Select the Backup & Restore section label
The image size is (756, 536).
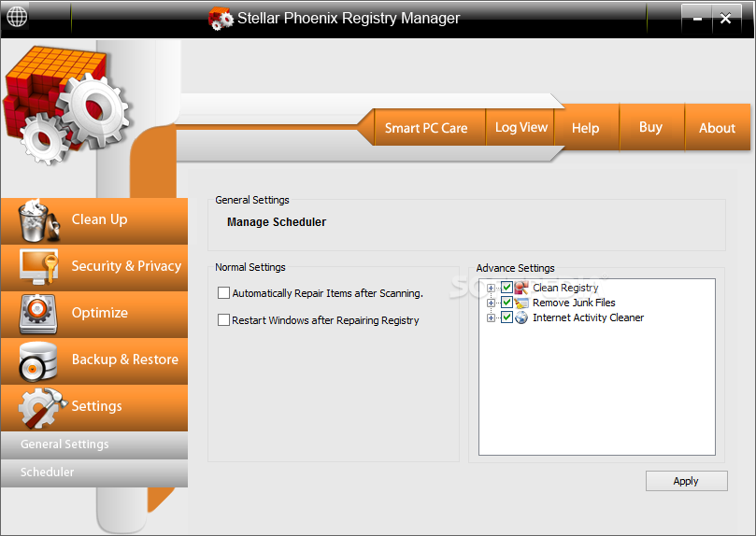pyautogui.click(x=125, y=360)
